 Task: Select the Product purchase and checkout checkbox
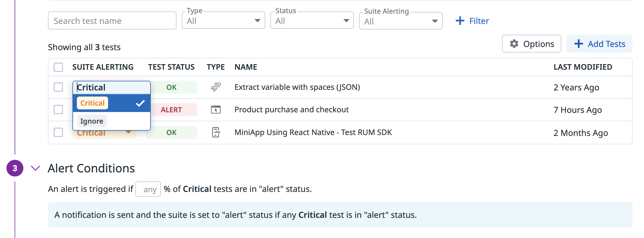pos(58,110)
